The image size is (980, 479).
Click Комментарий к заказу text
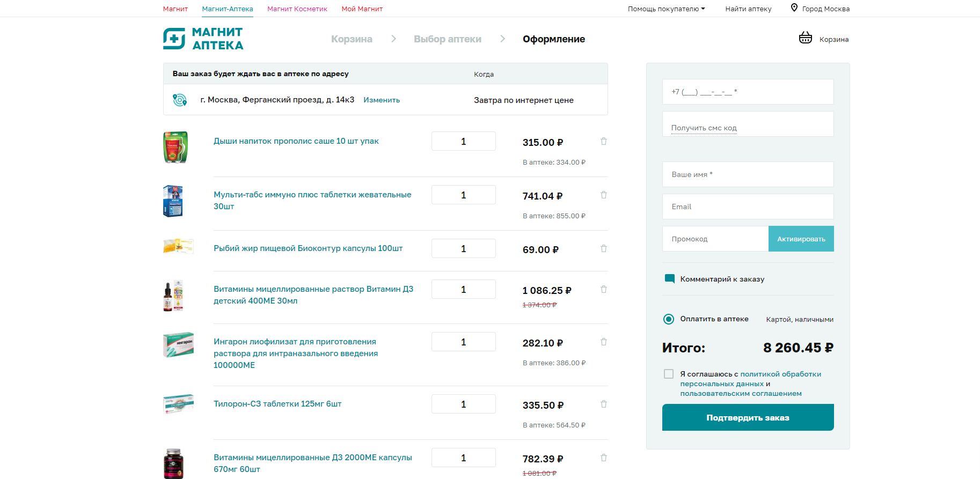point(722,279)
